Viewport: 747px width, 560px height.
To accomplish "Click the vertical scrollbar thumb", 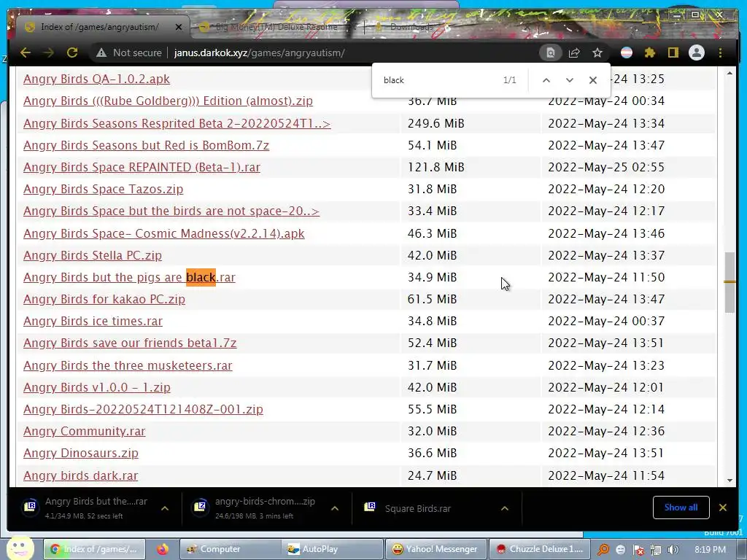I will [x=729, y=282].
